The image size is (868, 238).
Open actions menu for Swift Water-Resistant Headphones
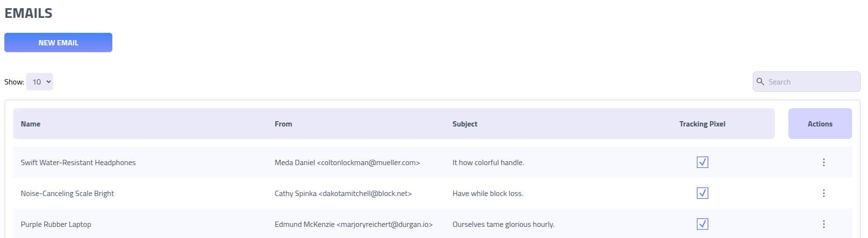click(x=824, y=162)
